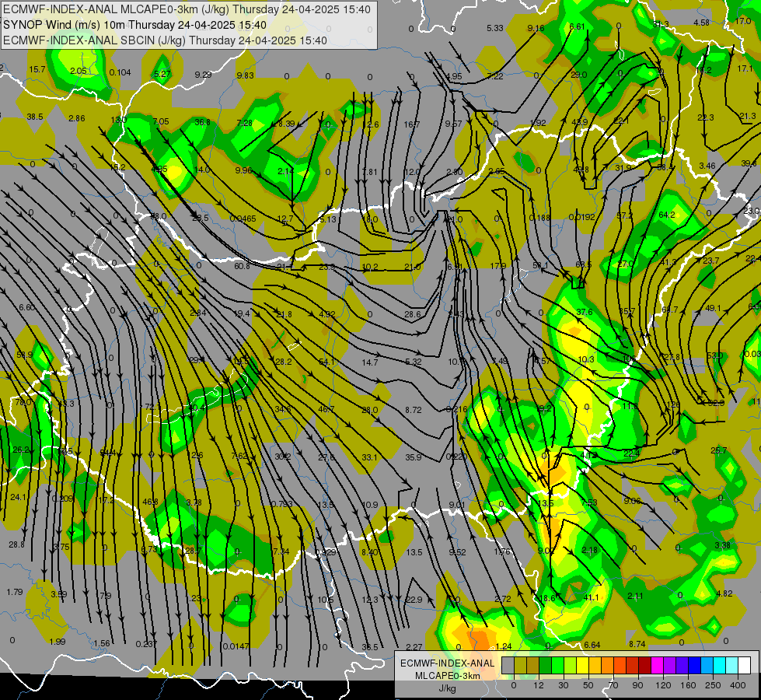Click the SYNOP Wind 10m header line
The image size is (761, 700).
pos(135,25)
